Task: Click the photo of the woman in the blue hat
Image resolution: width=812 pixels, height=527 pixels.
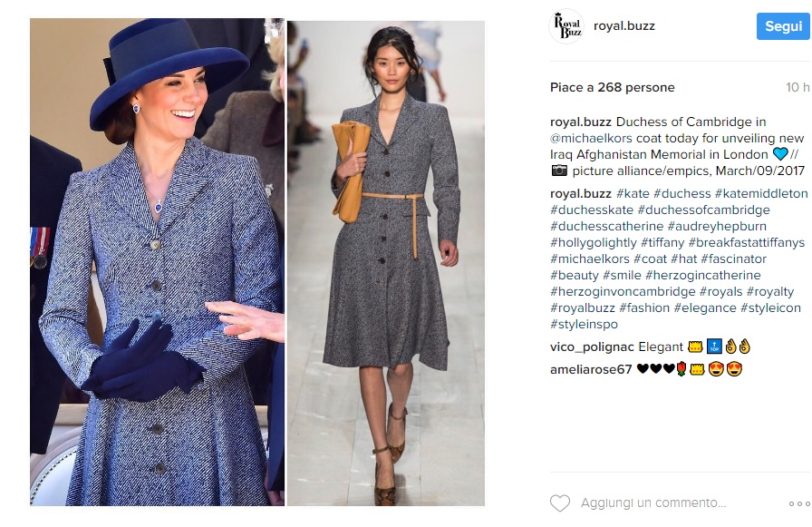Action: pos(157,262)
